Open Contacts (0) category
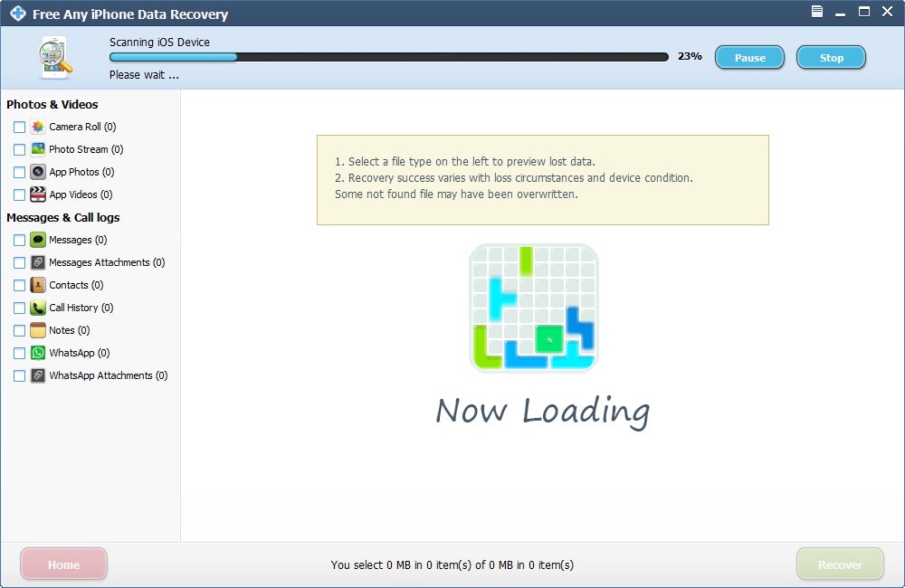 pos(76,285)
